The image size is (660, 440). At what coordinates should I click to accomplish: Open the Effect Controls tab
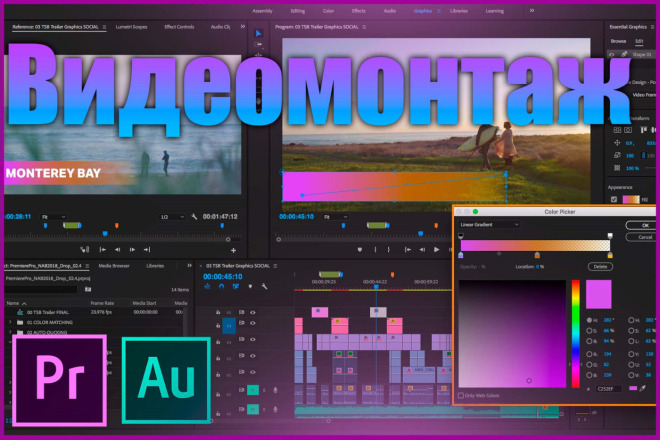point(179,27)
